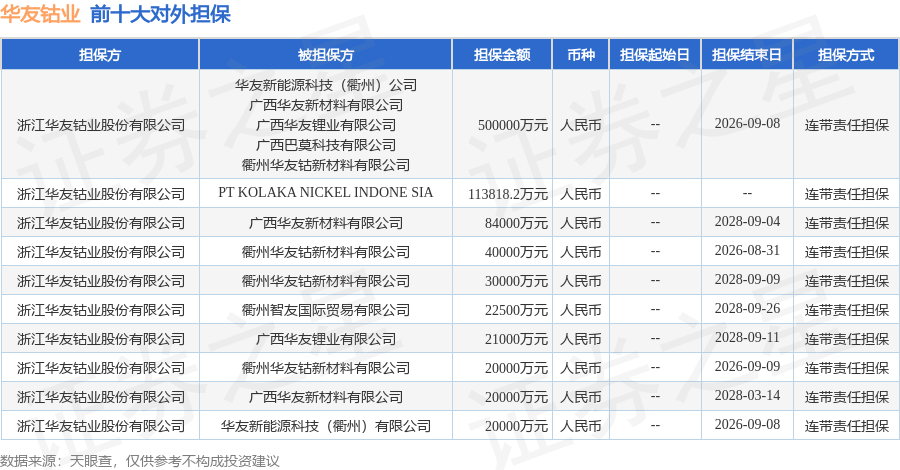
Task: Click the 2026-09-08 date in 500000万元 row
Action: point(747,123)
